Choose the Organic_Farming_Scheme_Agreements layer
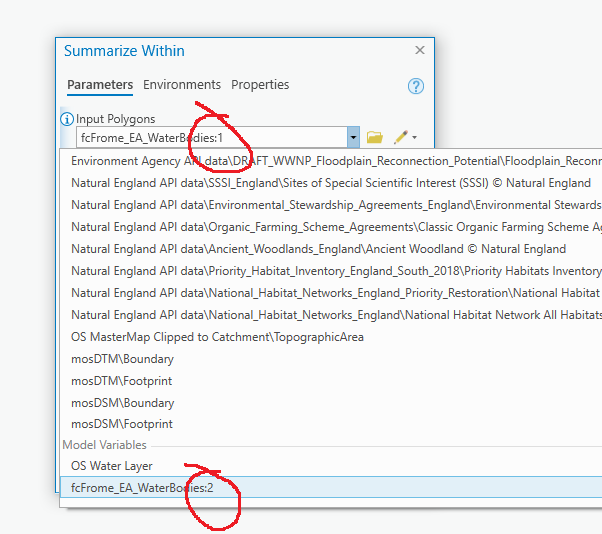 [331, 227]
